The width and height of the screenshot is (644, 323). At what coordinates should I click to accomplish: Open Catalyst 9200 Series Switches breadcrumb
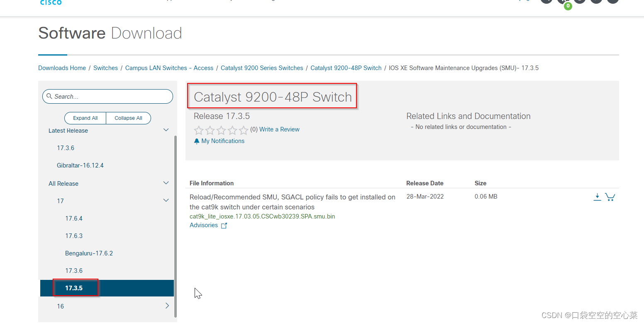pyautogui.click(x=262, y=68)
